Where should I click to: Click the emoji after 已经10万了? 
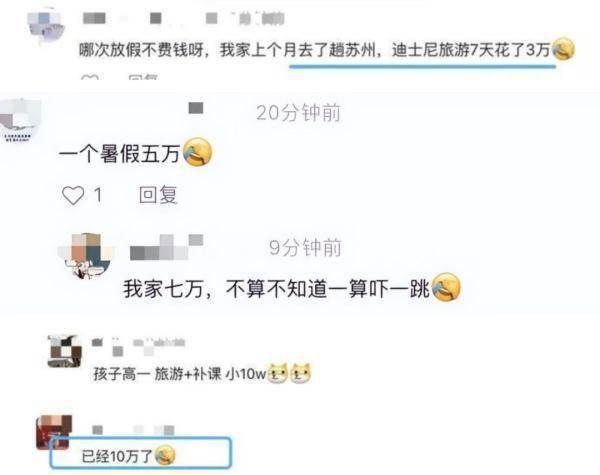pyautogui.click(x=165, y=455)
